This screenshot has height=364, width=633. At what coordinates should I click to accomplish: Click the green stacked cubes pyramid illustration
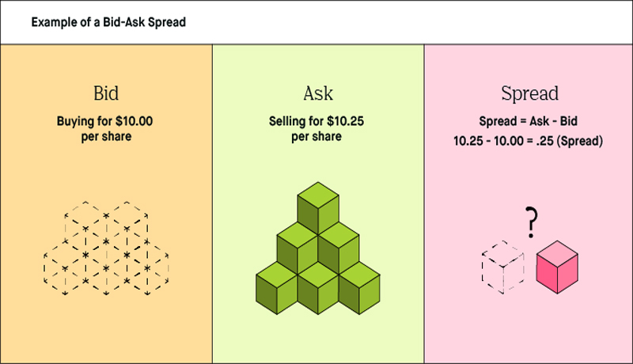pyautogui.click(x=318, y=248)
